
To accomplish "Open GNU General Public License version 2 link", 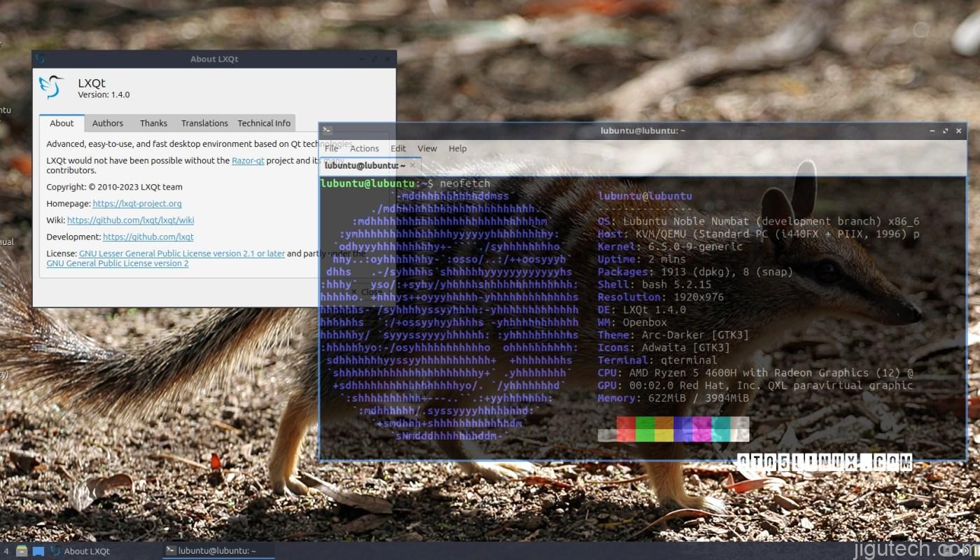I will [118, 264].
